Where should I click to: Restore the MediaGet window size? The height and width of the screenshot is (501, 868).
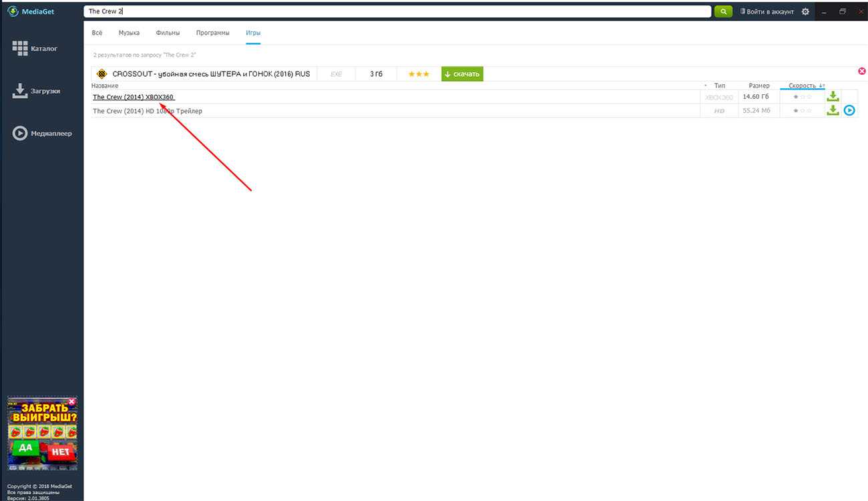tap(843, 11)
